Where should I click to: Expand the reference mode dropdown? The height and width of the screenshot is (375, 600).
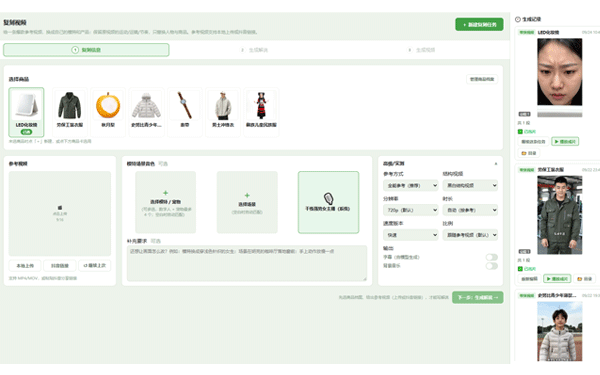(410, 186)
